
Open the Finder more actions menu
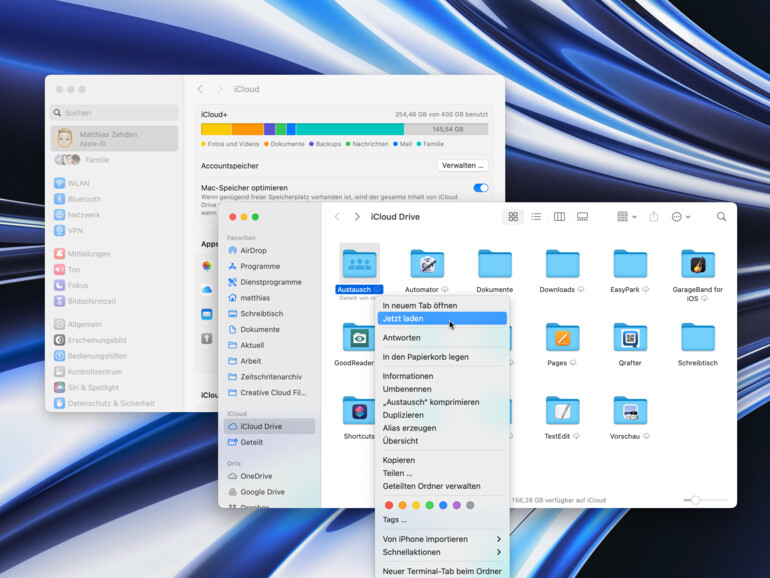pos(681,217)
